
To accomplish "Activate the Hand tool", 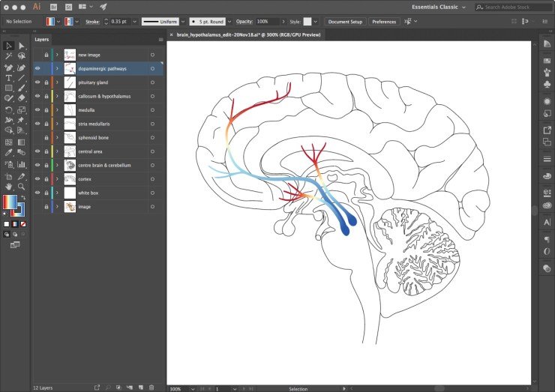I will 9,186.
